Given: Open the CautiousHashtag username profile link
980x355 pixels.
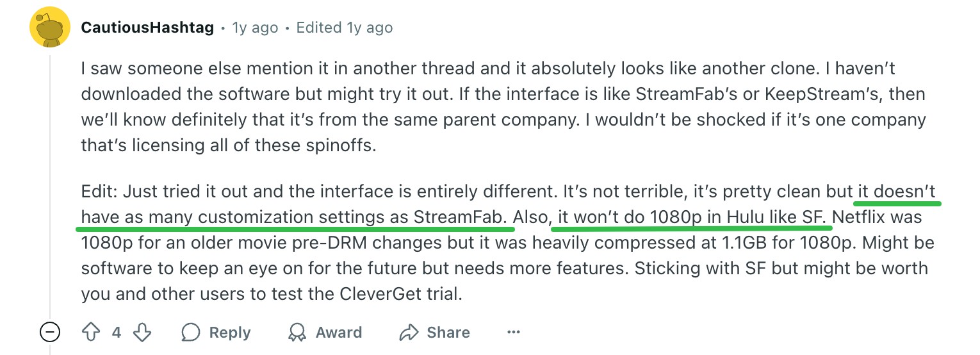Looking at the screenshot, I should point(147,28).
